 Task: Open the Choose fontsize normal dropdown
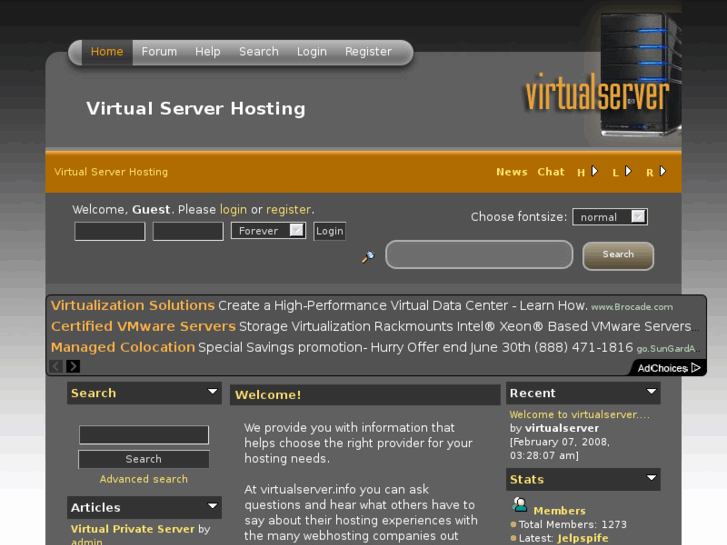coord(610,217)
